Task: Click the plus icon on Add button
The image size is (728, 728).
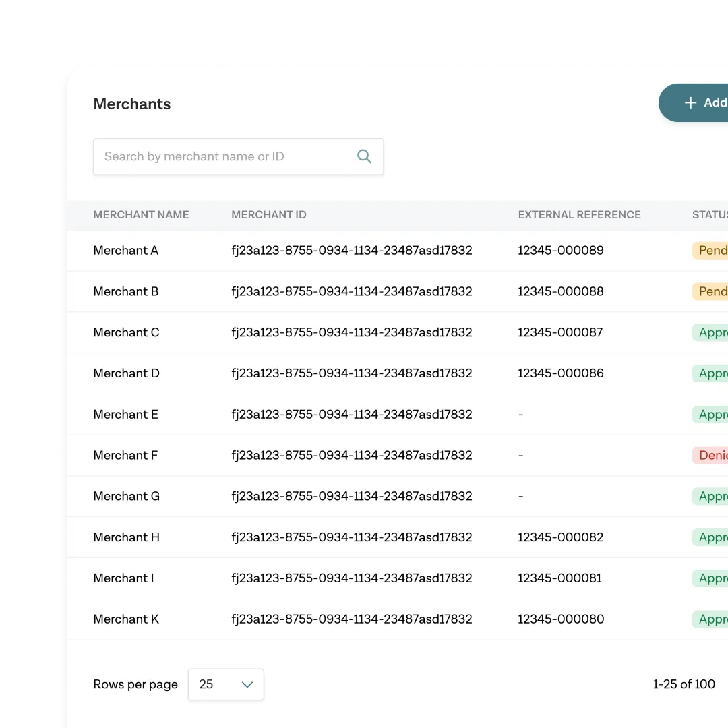Action: tap(690, 102)
